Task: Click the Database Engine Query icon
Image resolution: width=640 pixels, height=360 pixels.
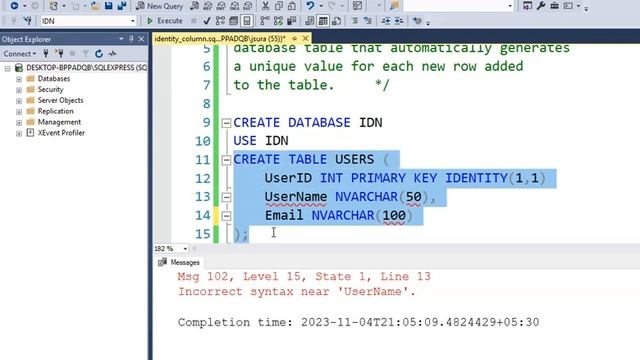Action: pyautogui.click(x=195, y=6)
